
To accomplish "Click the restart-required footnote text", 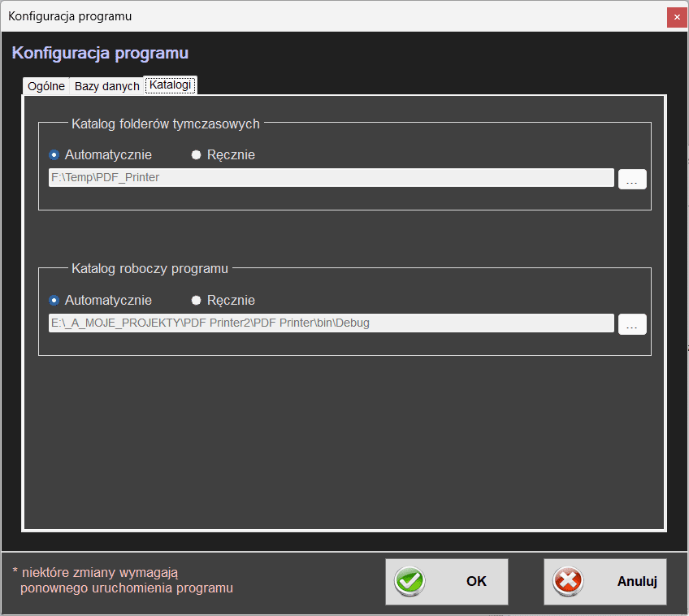I will (x=123, y=580).
